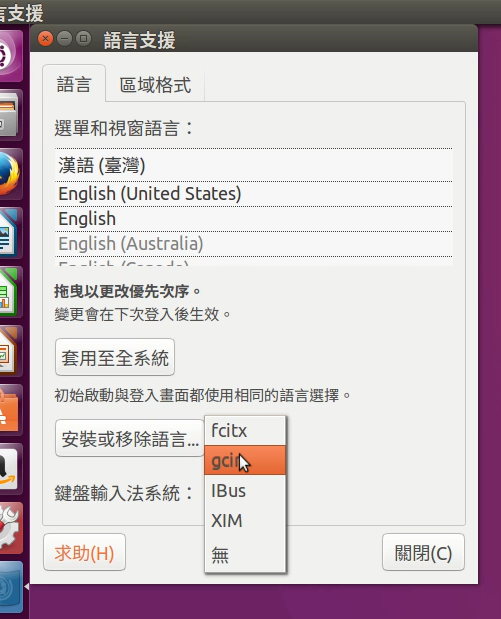This screenshot has width=501, height=619.
Task: Open System Settings wrench icon
Action: click(x=9, y=528)
